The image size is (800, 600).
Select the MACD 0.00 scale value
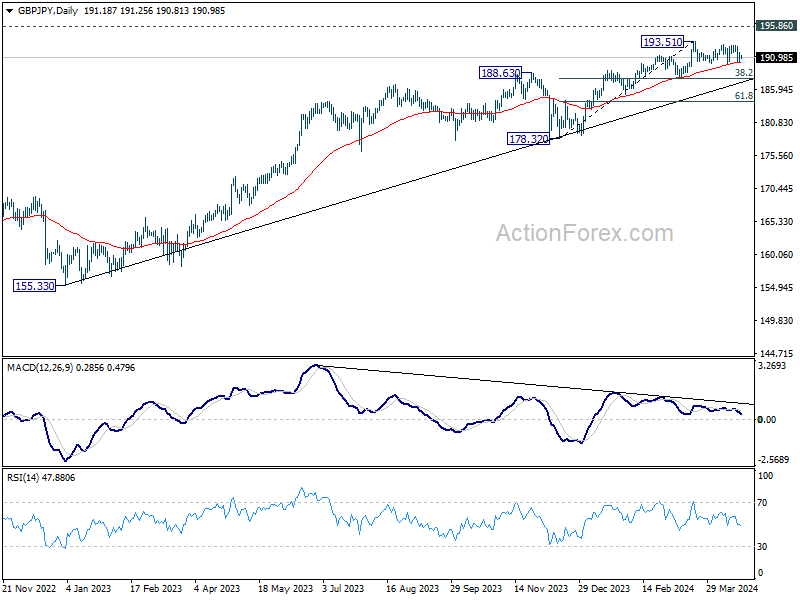pos(767,419)
